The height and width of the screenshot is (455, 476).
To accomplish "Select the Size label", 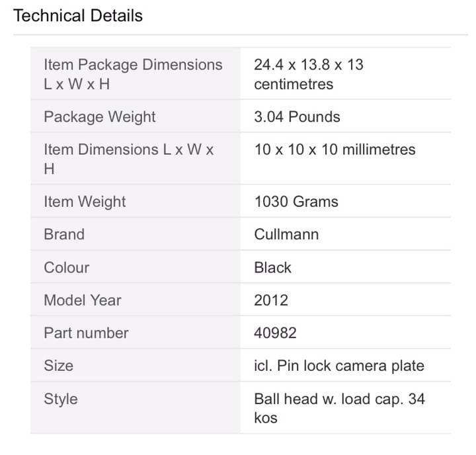I will pos(58,366).
